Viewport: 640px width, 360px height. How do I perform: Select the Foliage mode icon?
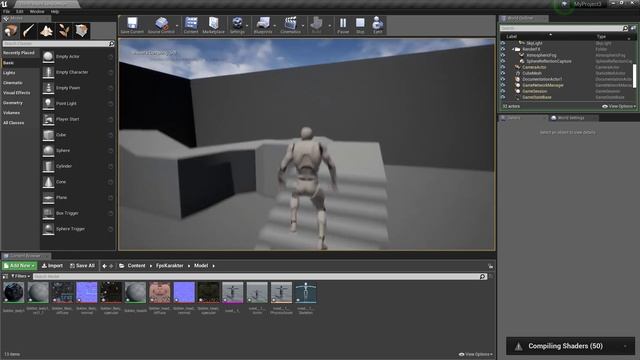coord(64,31)
